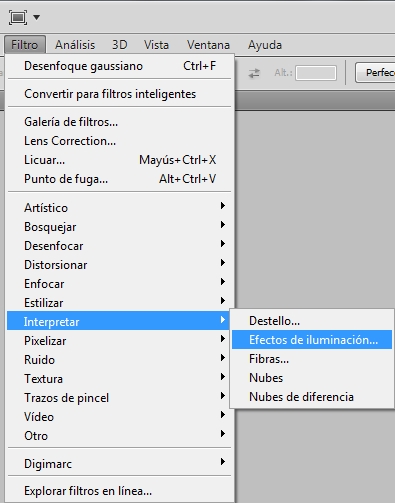
Task: Expand the Bosquejar submenu
Action: pos(119,227)
